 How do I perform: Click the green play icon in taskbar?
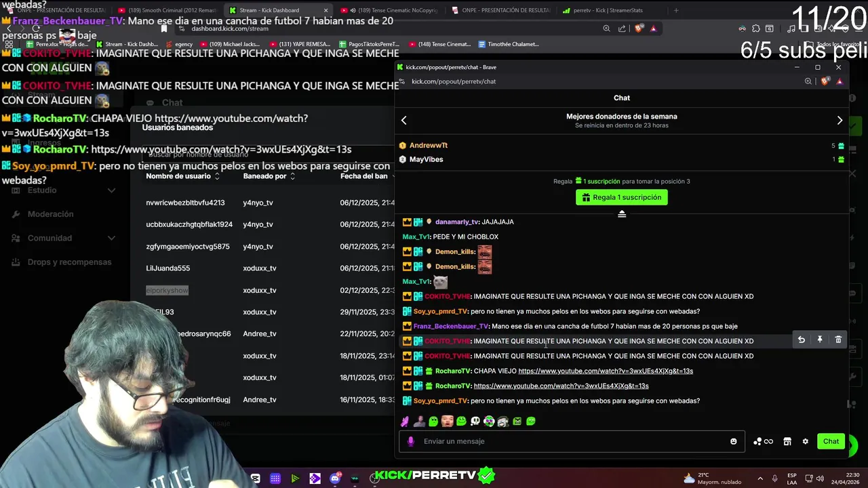(295, 479)
